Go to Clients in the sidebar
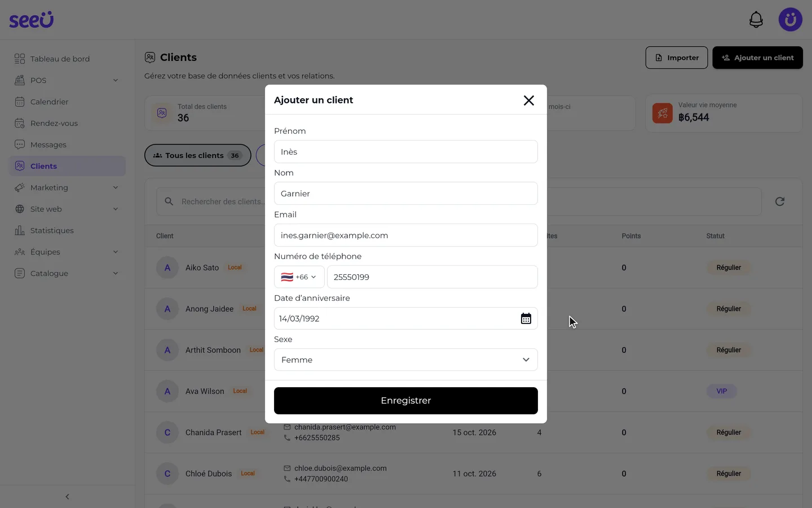Image resolution: width=812 pixels, height=508 pixels. click(67, 166)
